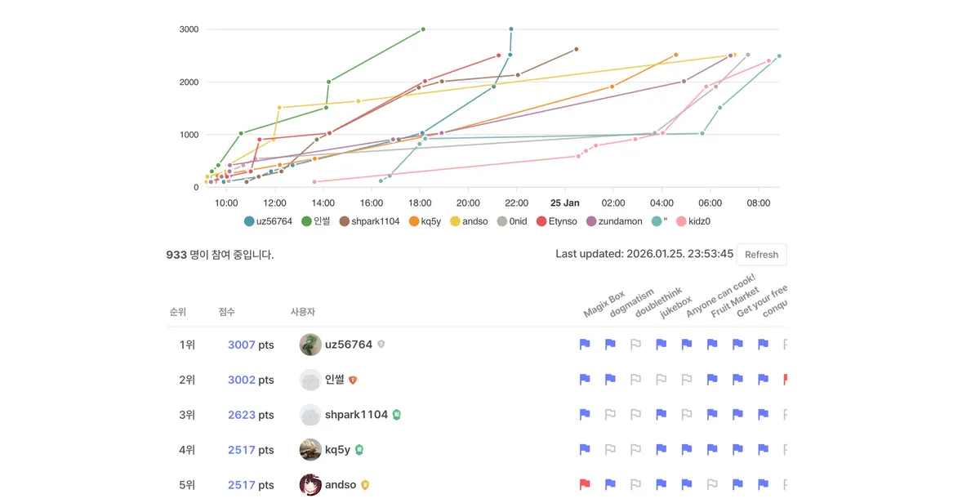Open the doublethink challenge column header
Screen dimensions: 980x503
point(658,302)
